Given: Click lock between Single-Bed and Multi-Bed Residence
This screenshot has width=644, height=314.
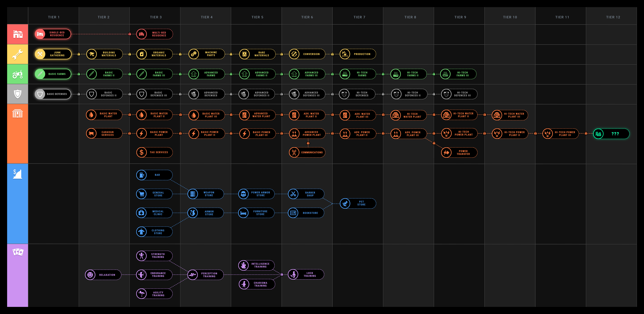Looking at the screenshot, I should (x=130, y=34).
